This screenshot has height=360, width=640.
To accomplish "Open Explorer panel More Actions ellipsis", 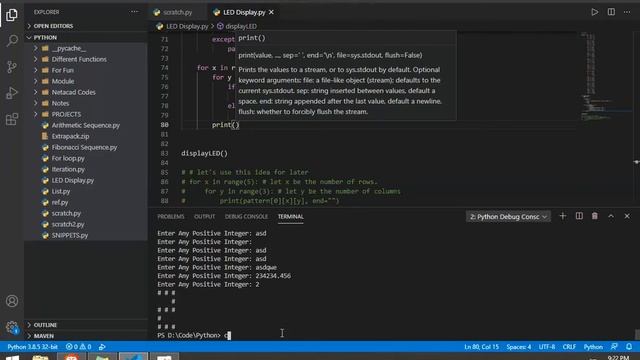I will (134, 12).
